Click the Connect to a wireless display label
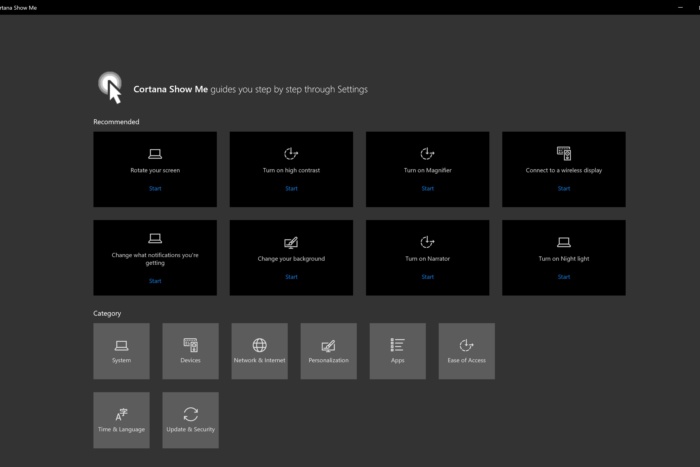This screenshot has height=467, width=700. pyautogui.click(x=564, y=170)
